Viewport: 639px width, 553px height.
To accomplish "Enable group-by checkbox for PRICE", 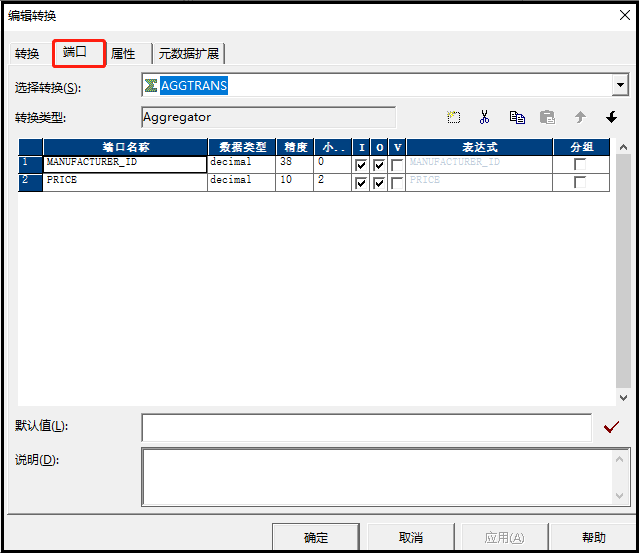I will tap(580, 182).
